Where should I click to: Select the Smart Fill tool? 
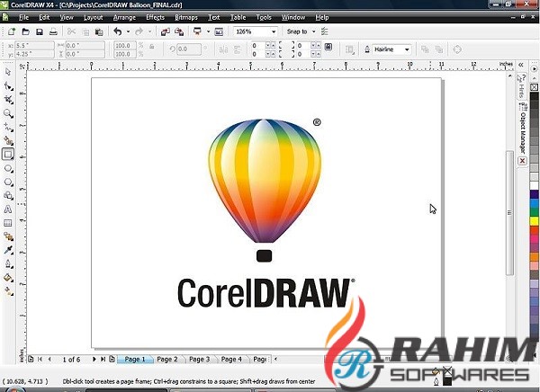[8, 140]
